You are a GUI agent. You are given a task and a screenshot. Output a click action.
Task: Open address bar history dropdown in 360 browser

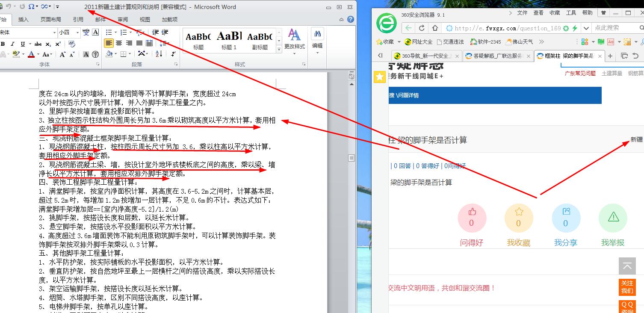(586, 28)
